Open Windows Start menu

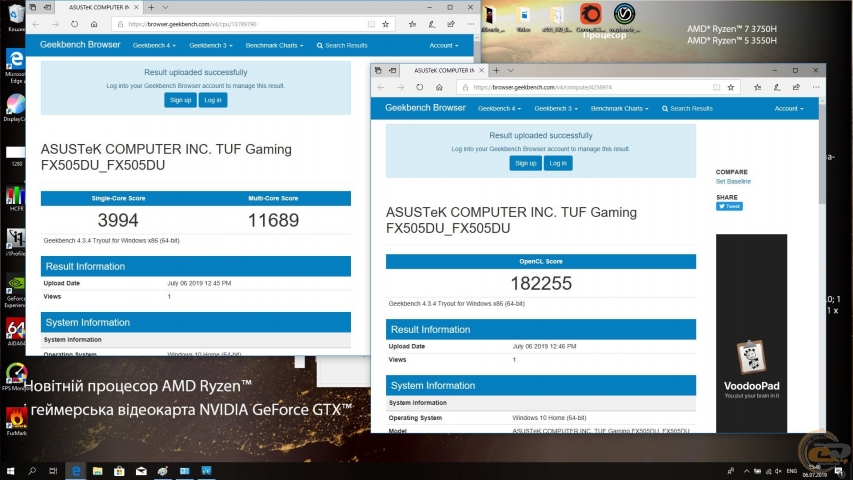10,471
